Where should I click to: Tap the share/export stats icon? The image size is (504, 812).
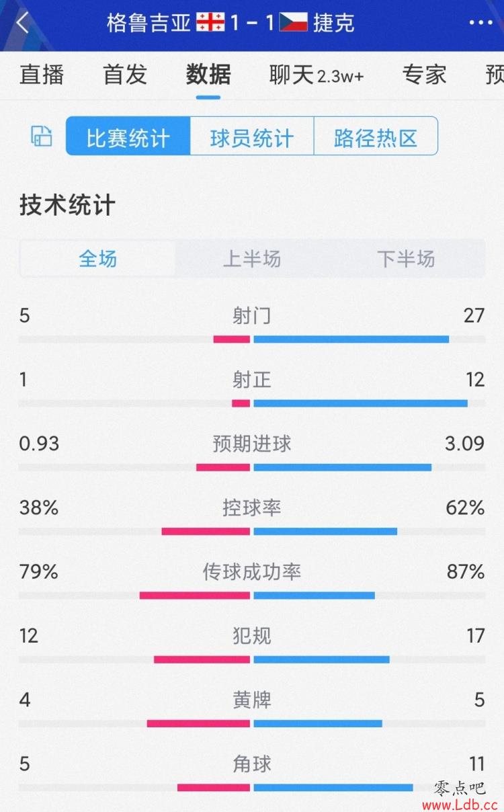pyautogui.click(x=42, y=136)
